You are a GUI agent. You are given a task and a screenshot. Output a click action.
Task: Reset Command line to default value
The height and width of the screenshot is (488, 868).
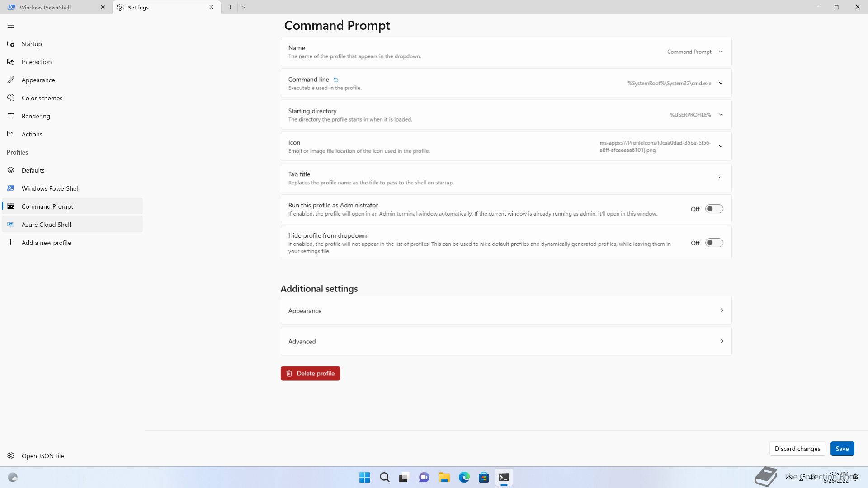336,80
